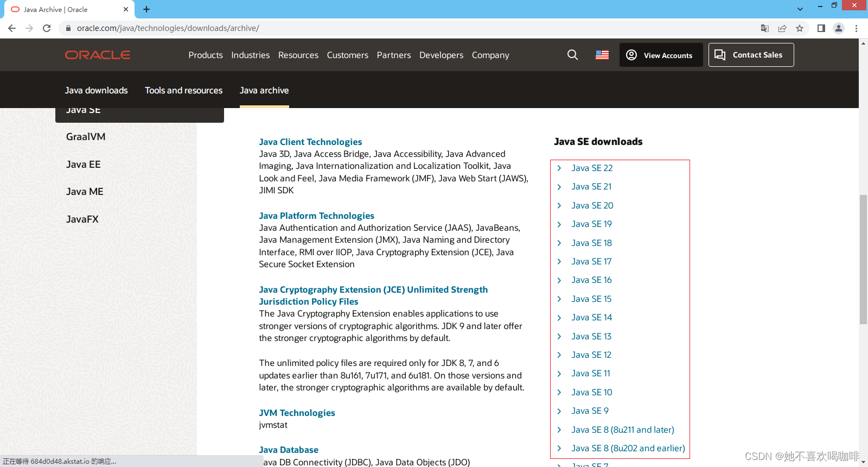Reload the page with the refresh icon

coord(47,28)
